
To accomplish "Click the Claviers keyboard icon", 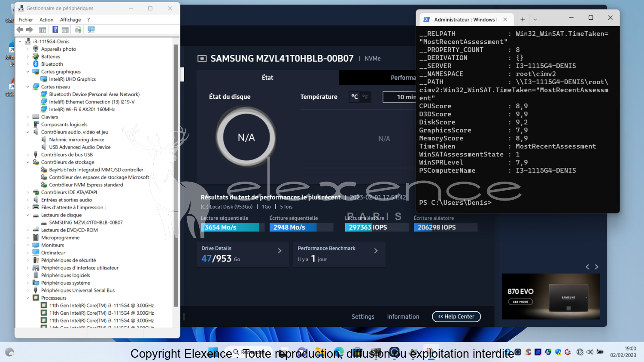I will coord(36,117).
